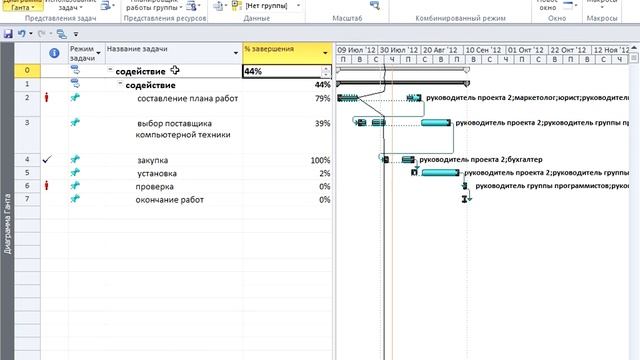Click the 2% completion cell for установка
This screenshot has width=640, height=360.
click(287, 173)
